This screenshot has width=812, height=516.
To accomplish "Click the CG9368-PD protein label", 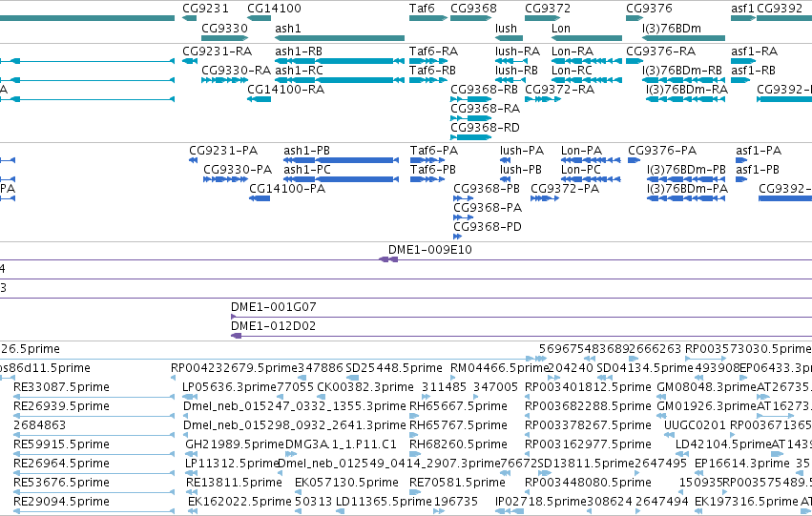I will click(488, 227).
